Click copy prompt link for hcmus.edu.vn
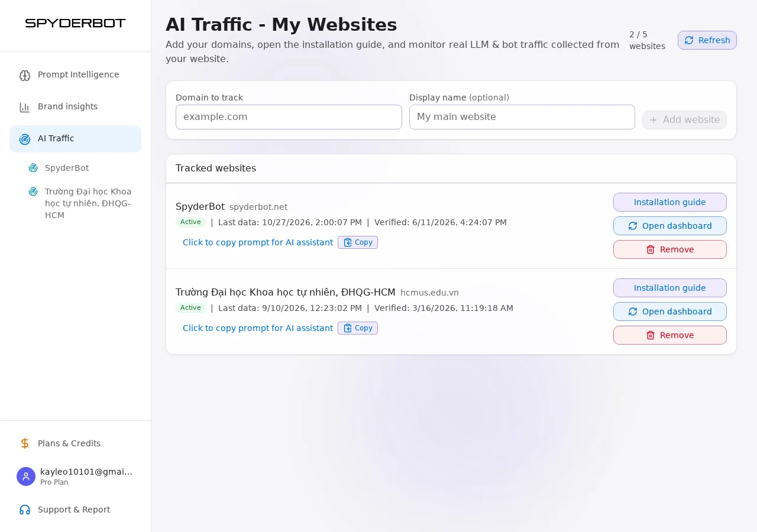 [x=258, y=328]
